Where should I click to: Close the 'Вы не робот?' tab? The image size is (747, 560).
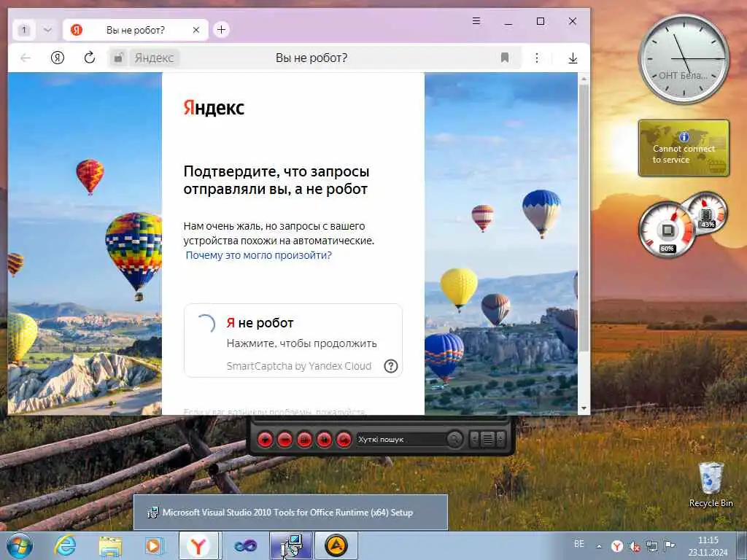click(196, 30)
